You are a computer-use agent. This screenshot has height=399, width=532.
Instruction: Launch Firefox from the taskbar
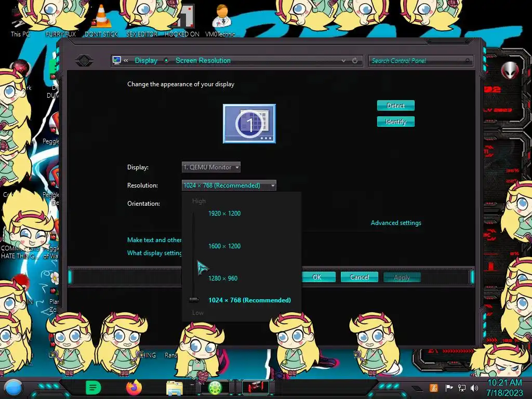134,388
